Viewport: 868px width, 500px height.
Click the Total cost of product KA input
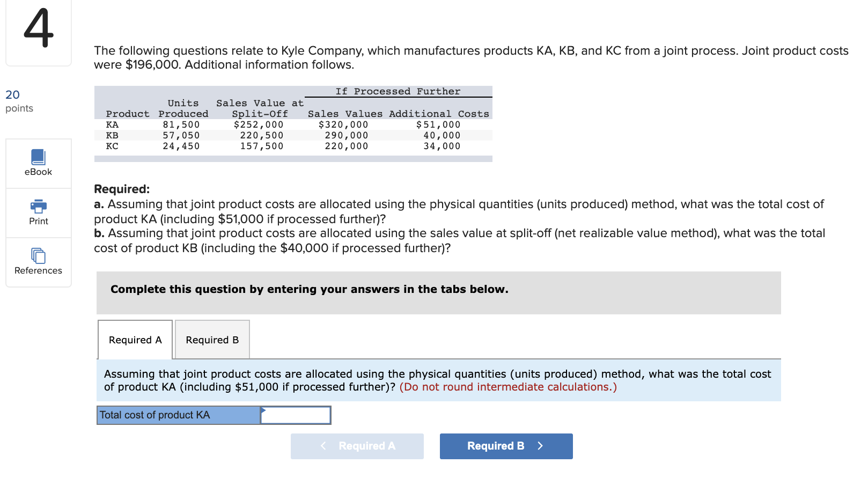click(x=296, y=415)
